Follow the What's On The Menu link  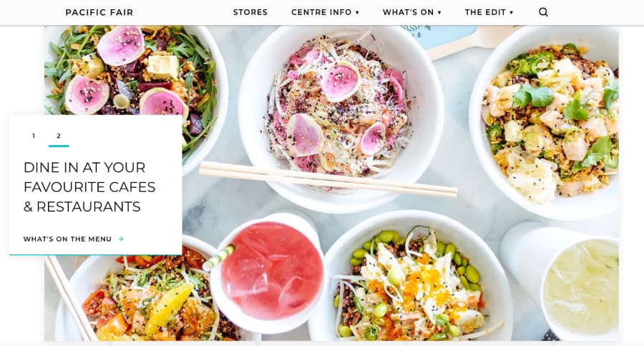pyautogui.click(x=67, y=239)
